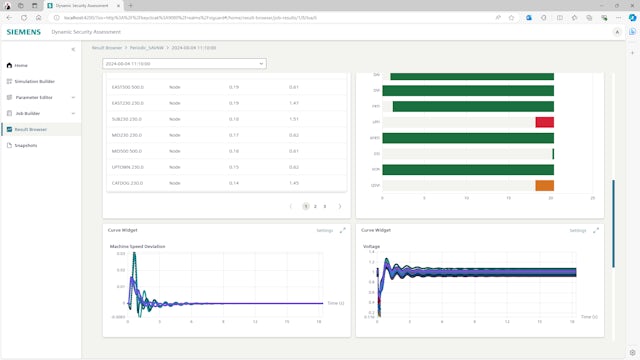Maximize the Machine Speed Deviation curve widget
Viewport: 640px width, 360px height.
[x=342, y=231]
